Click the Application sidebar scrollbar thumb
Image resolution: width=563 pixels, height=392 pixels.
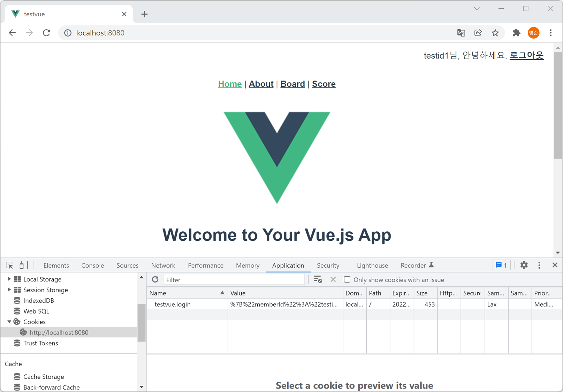click(142, 322)
